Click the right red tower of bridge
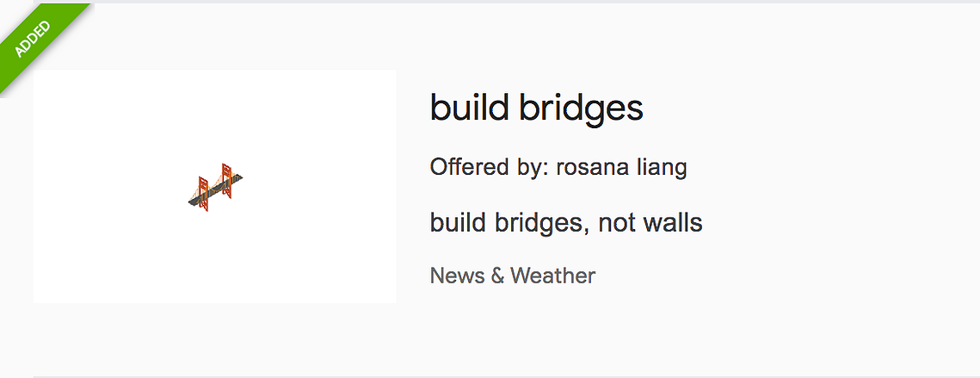Screen dimensions: 980x378 (226, 181)
